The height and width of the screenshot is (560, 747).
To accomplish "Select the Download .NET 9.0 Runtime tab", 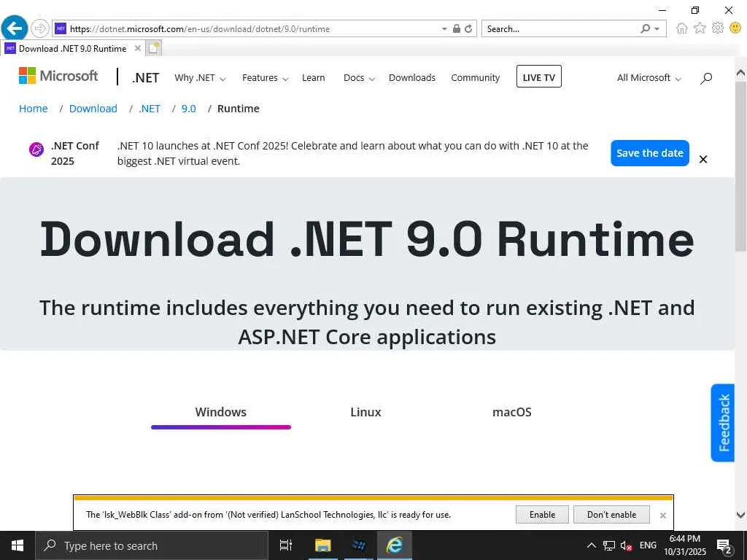I will pos(73,48).
